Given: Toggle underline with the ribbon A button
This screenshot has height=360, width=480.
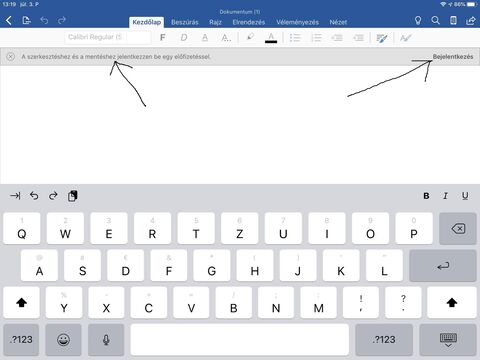Looking at the screenshot, I should 205,38.
